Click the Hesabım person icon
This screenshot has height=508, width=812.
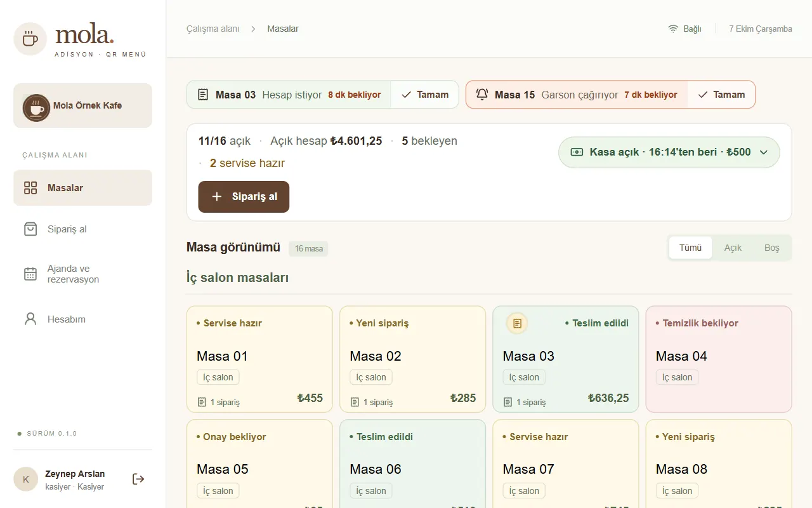pos(30,319)
